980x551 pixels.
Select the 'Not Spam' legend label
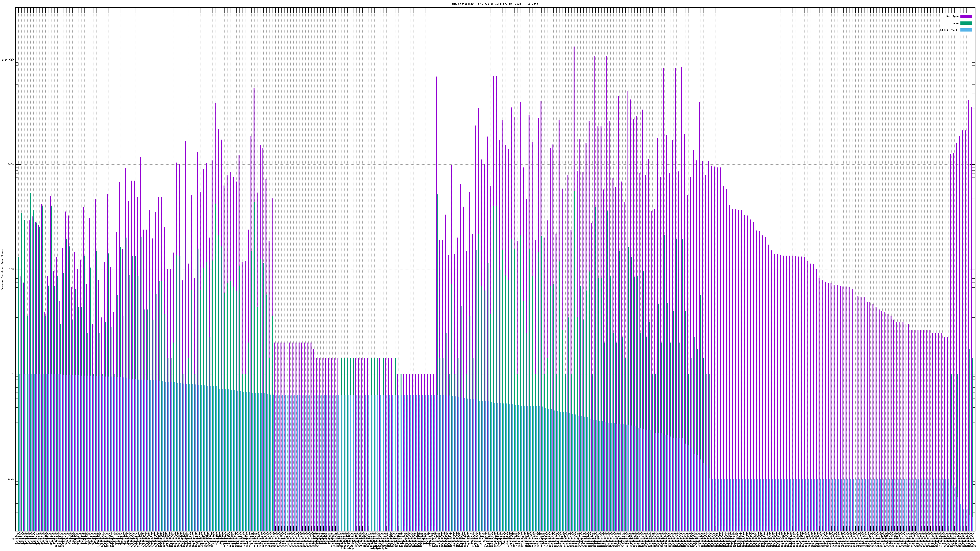(x=953, y=16)
